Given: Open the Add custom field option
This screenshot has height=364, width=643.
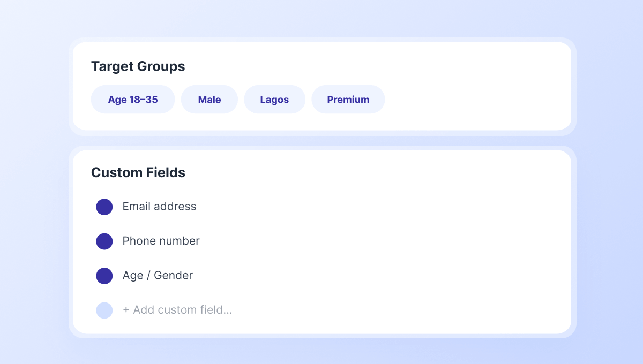Looking at the screenshot, I should pos(178,310).
